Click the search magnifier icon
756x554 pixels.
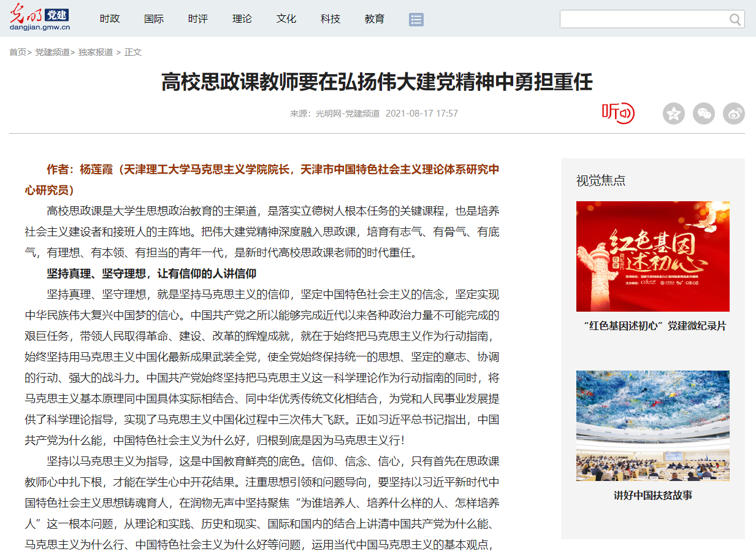click(x=735, y=20)
